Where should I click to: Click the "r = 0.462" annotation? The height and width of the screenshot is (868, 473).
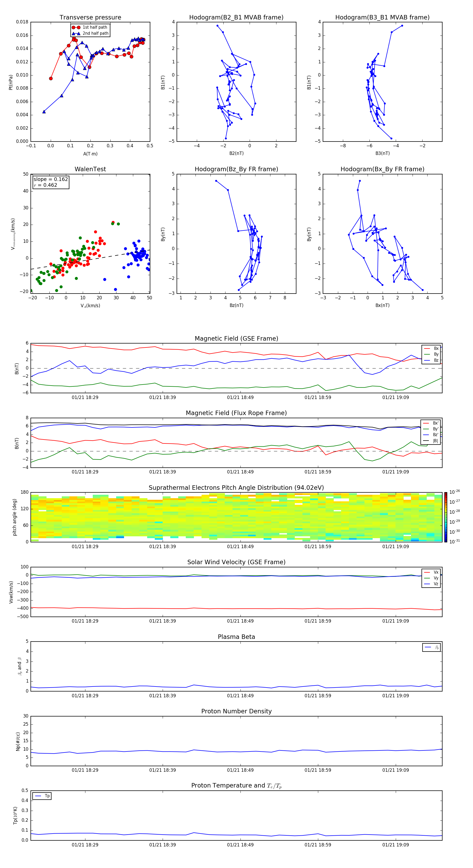pos(45,185)
